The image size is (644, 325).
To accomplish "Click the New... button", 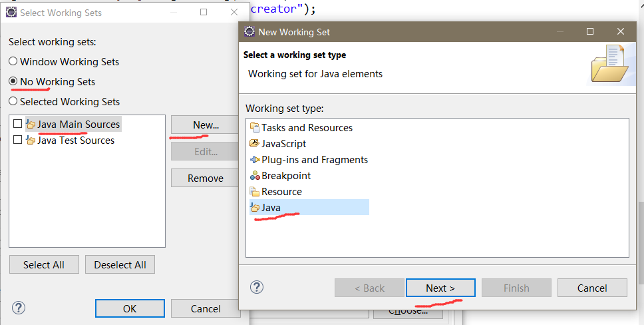I will coord(206,125).
